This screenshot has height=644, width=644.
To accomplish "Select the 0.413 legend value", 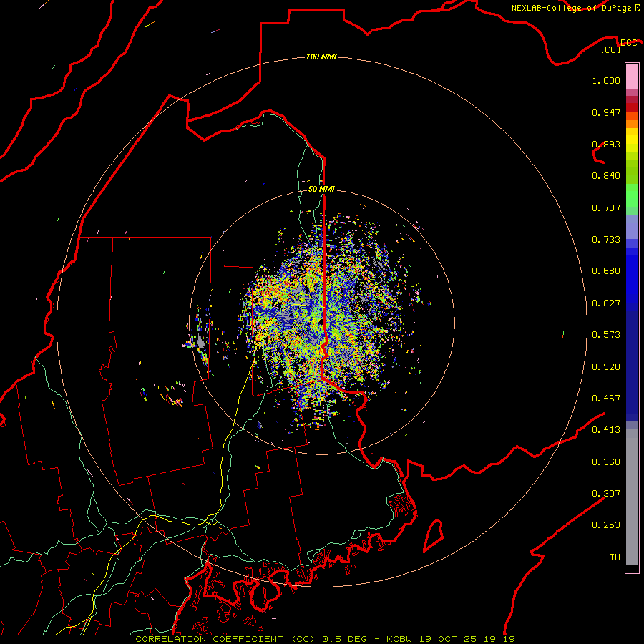I will 606,430.
